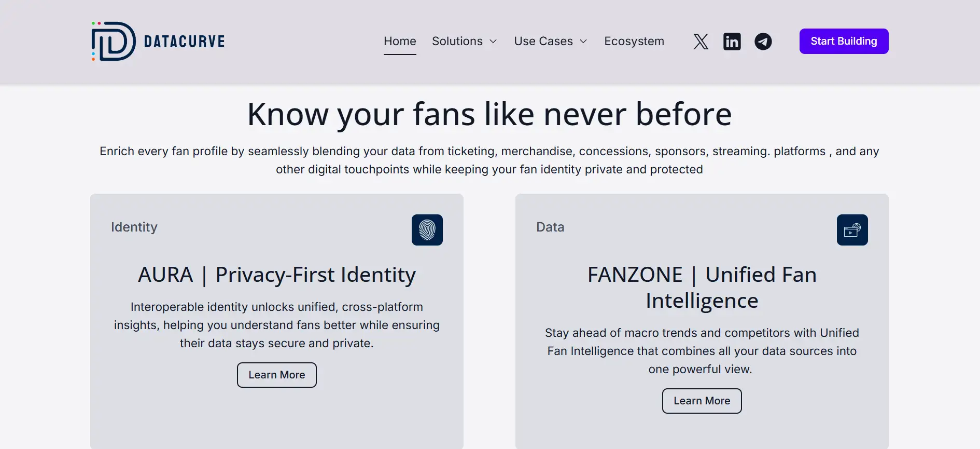Click Learn More under FANZONE card
Screen dimensions: 980x449
point(702,401)
